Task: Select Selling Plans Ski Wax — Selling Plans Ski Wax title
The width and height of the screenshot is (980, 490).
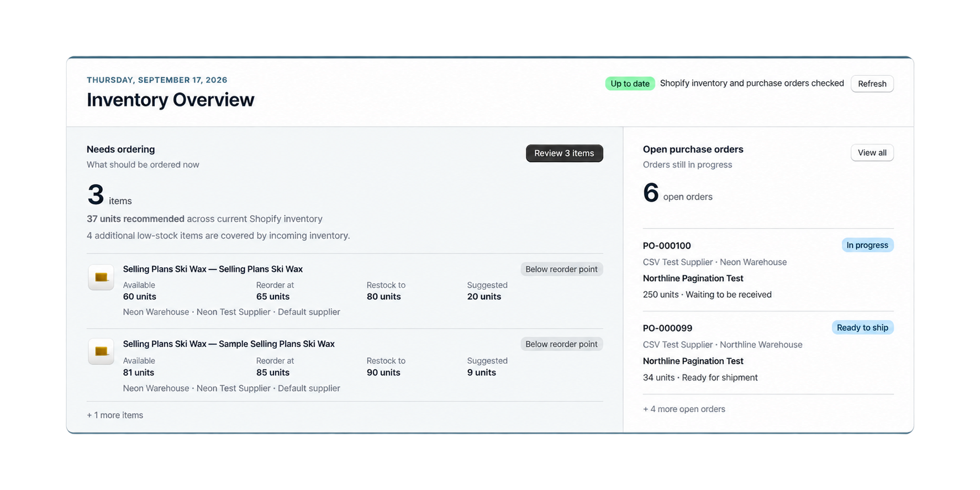Action: point(213,269)
